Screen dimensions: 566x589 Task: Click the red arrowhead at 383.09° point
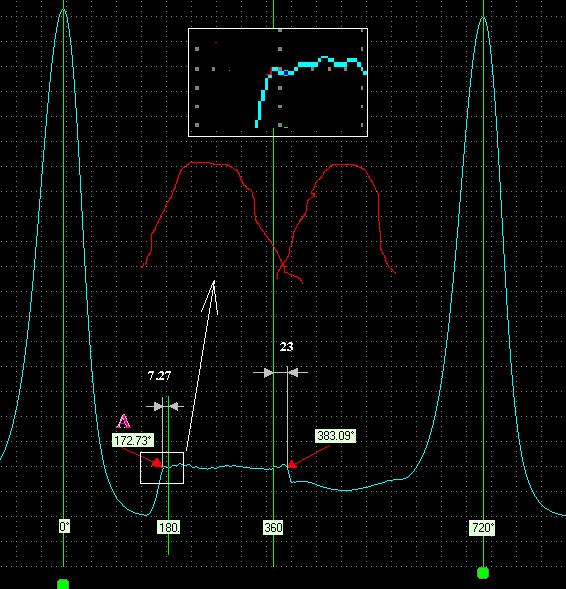(x=293, y=465)
